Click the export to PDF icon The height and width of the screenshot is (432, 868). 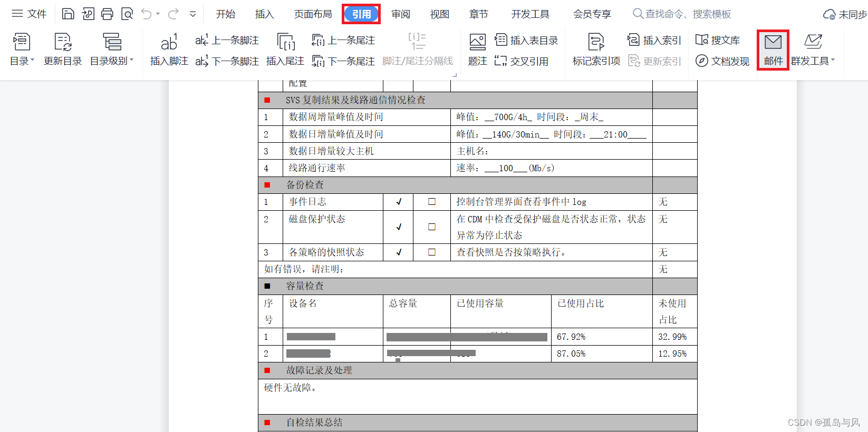pyautogui.click(x=88, y=14)
